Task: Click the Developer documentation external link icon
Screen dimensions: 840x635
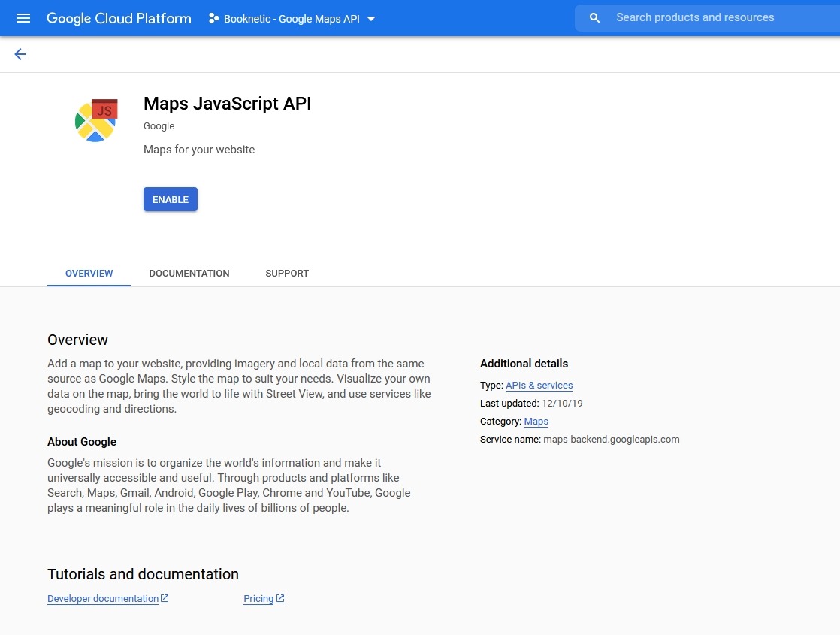Action: point(165,598)
